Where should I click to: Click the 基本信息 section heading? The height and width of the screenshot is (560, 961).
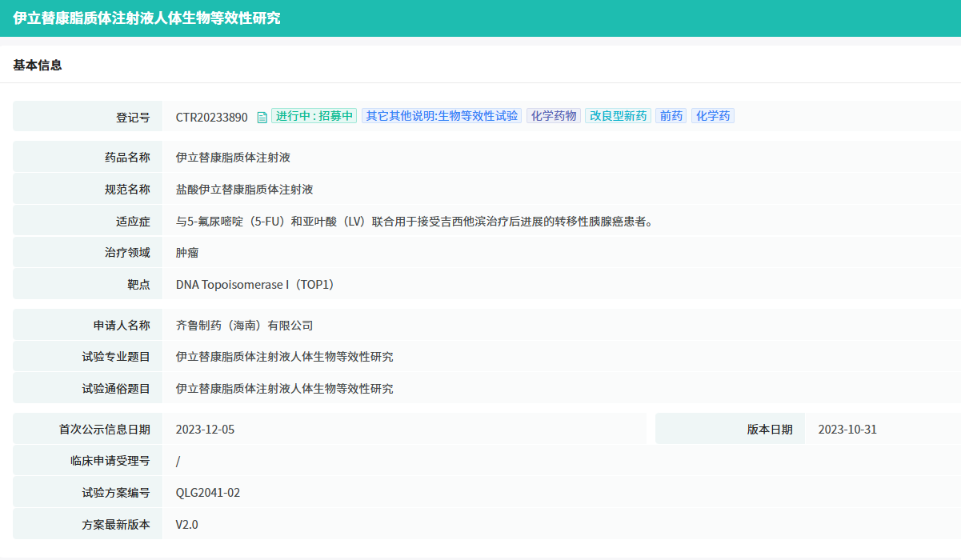click(38, 66)
